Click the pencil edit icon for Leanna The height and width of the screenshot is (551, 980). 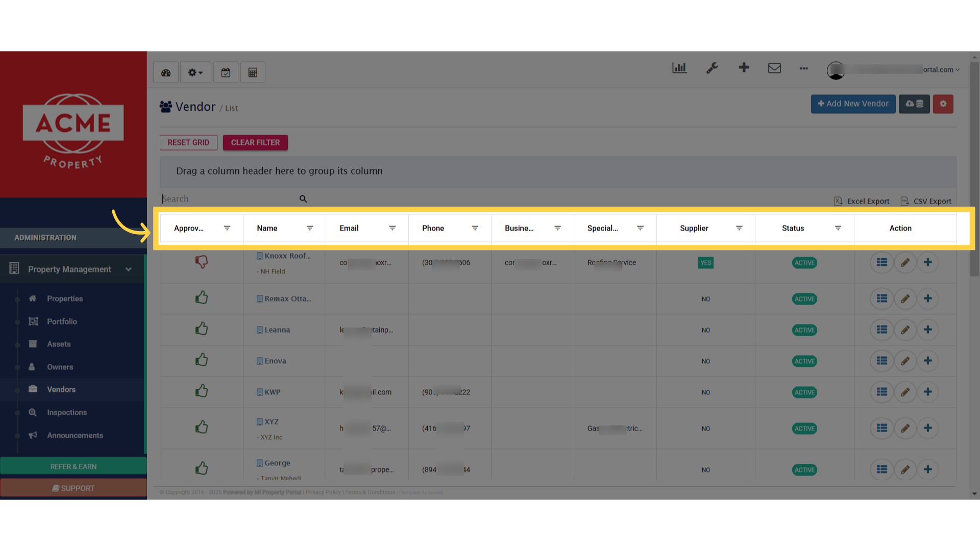pos(905,330)
